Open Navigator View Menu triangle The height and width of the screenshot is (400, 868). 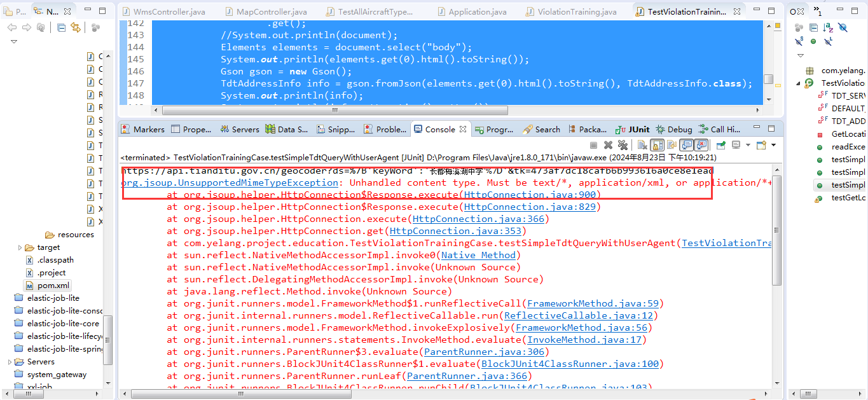(x=13, y=42)
